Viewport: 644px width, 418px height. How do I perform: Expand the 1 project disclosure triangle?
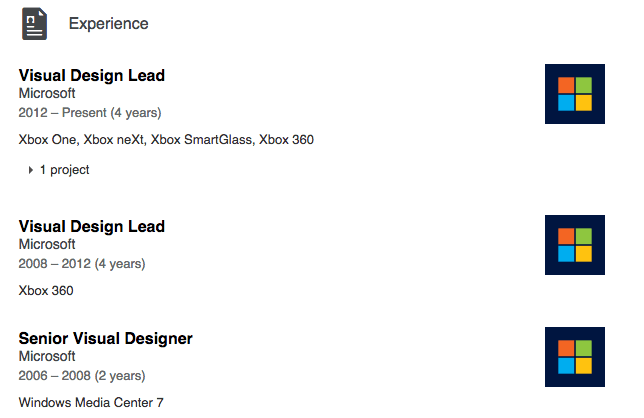click(31, 170)
